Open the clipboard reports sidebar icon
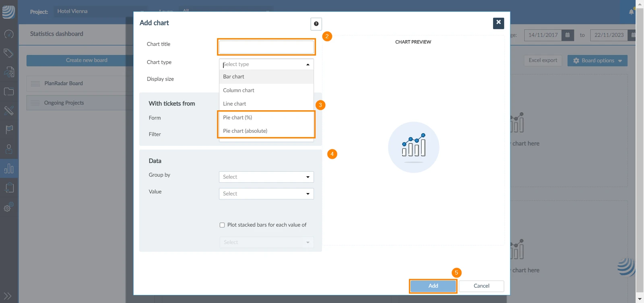Image resolution: width=644 pixels, height=303 pixels. click(x=9, y=188)
